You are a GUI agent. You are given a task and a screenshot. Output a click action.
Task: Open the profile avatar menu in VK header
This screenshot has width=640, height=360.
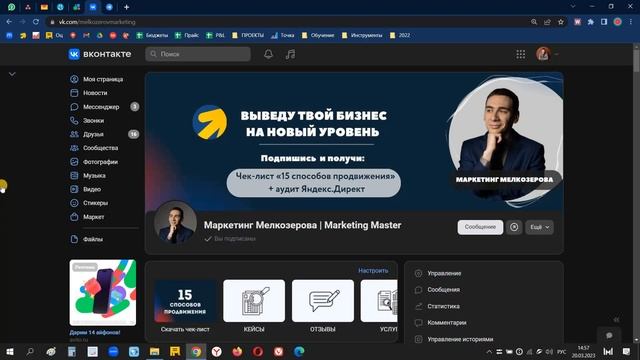(x=547, y=54)
